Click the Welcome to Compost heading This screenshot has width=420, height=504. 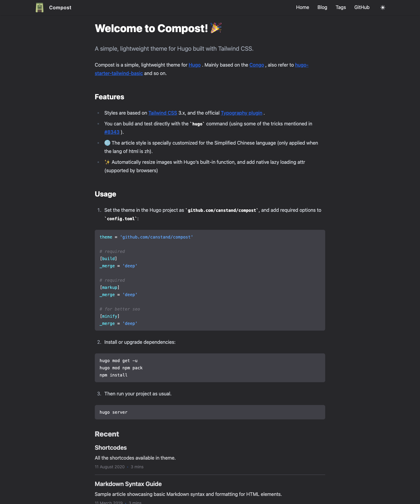click(151, 28)
